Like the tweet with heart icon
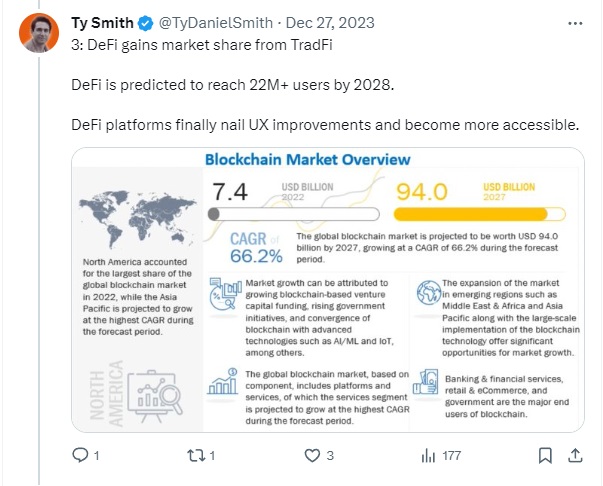 coord(312,456)
